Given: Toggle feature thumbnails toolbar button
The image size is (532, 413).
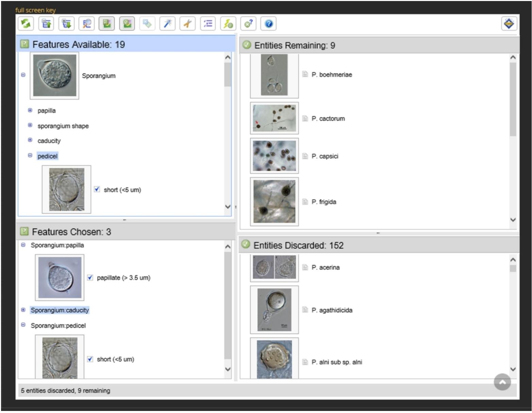Looking at the screenshot, I should pos(107,23).
